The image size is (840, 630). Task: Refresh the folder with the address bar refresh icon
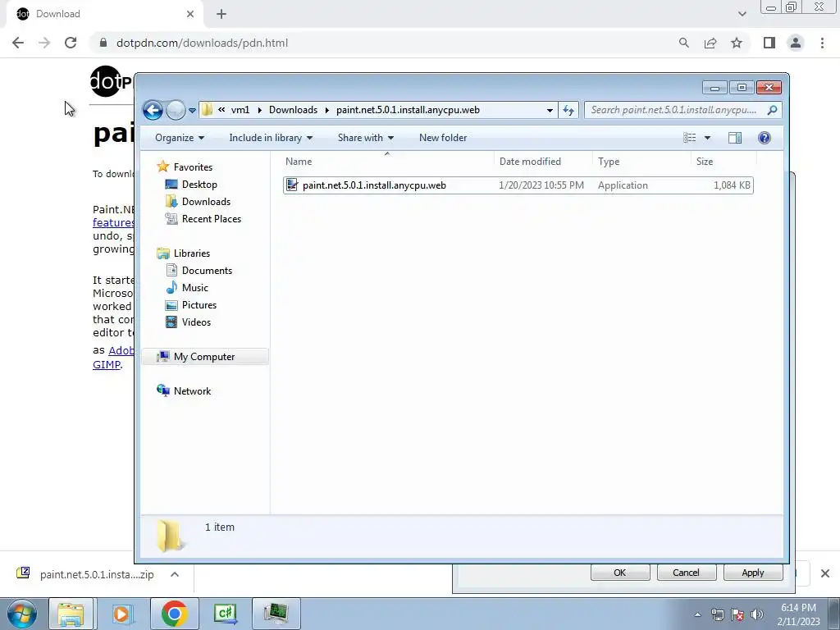tap(568, 111)
